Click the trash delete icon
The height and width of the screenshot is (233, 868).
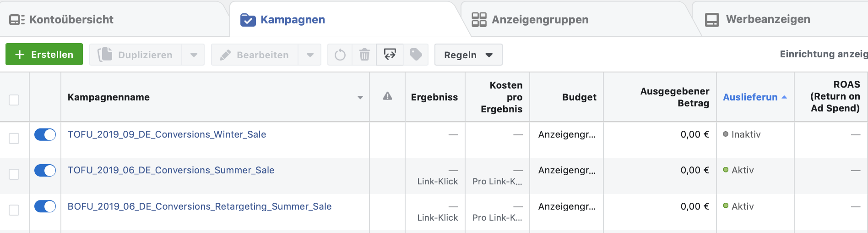(364, 55)
